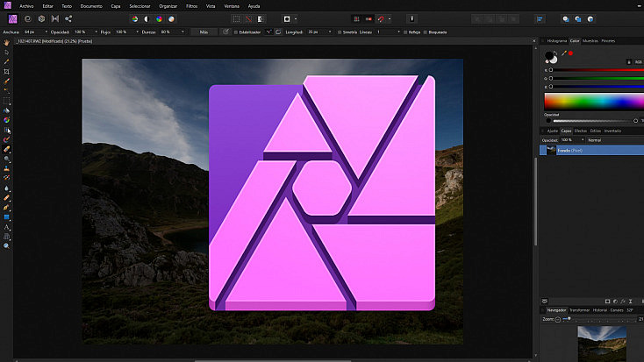Apply Auto Levels from toolbar

[x=135, y=19]
